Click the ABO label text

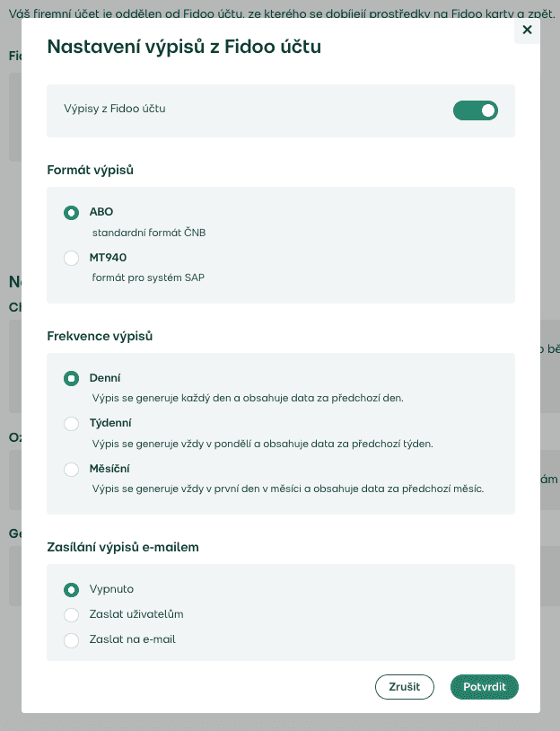tap(101, 212)
